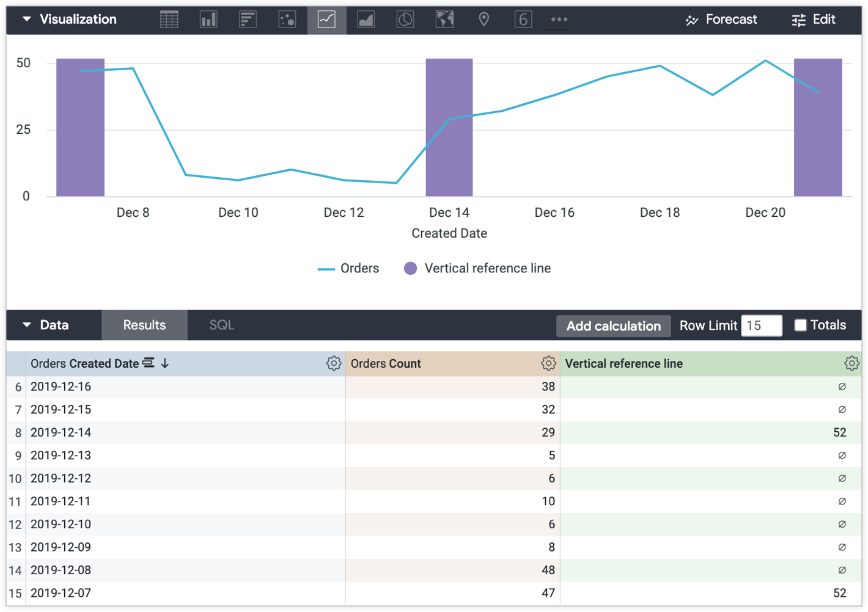Image resolution: width=868 pixels, height=612 pixels.
Task: Switch to the SQL tab
Action: click(221, 325)
